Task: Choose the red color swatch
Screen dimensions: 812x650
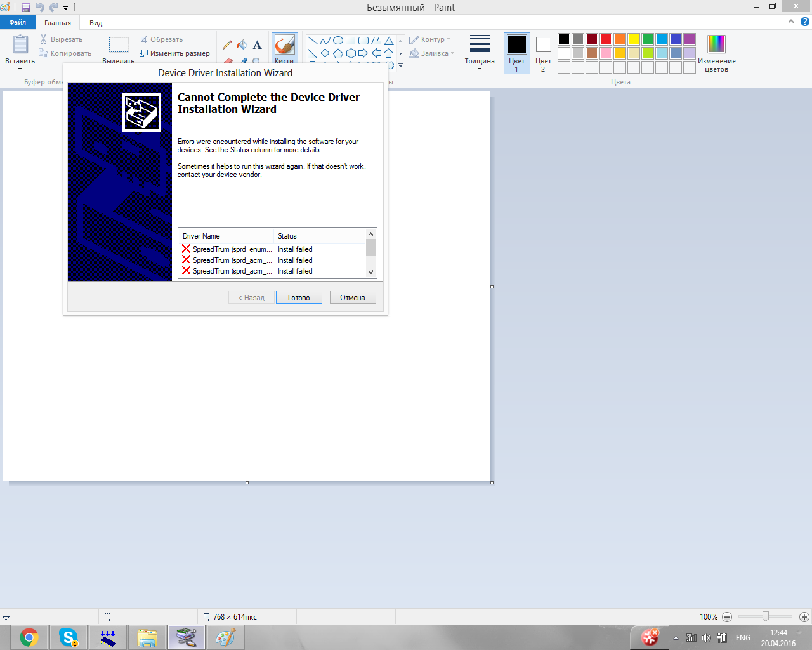Action: click(x=606, y=39)
